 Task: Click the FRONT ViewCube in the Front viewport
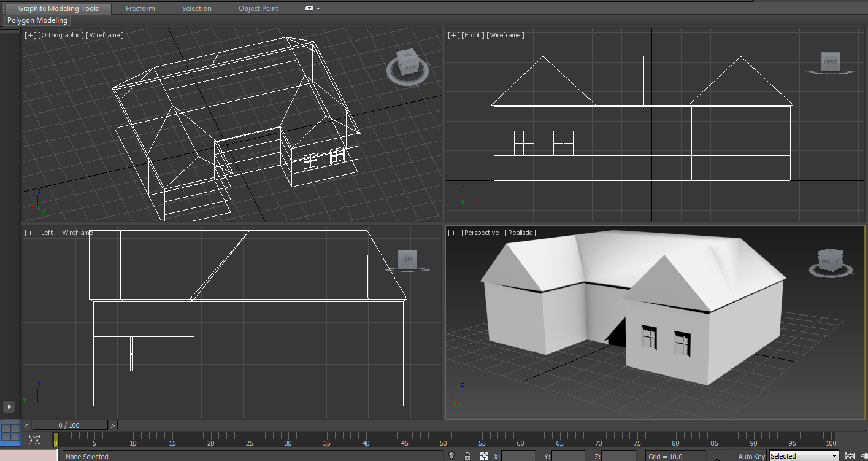830,61
